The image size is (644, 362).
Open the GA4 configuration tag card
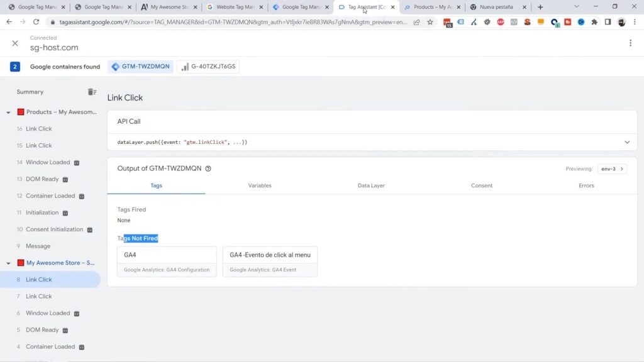tap(167, 261)
